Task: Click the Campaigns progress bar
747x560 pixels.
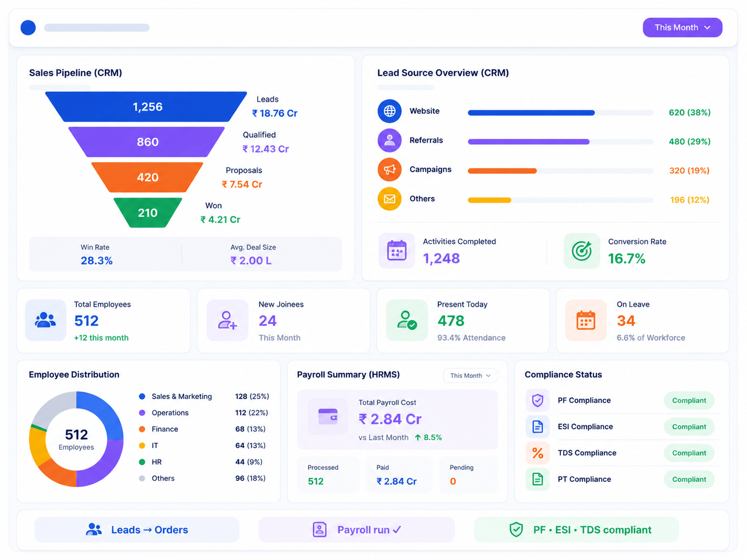Action: 561,171
